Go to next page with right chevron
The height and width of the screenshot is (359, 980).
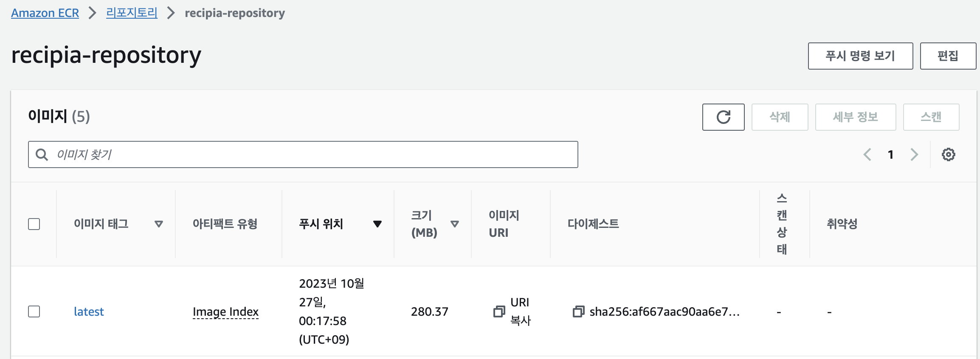tap(914, 154)
